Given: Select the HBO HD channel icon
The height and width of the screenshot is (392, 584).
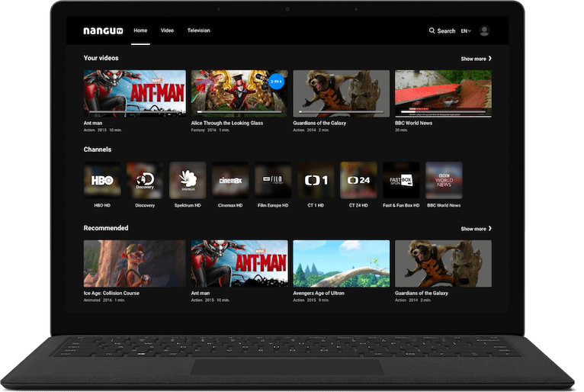Looking at the screenshot, I should click(102, 180).
